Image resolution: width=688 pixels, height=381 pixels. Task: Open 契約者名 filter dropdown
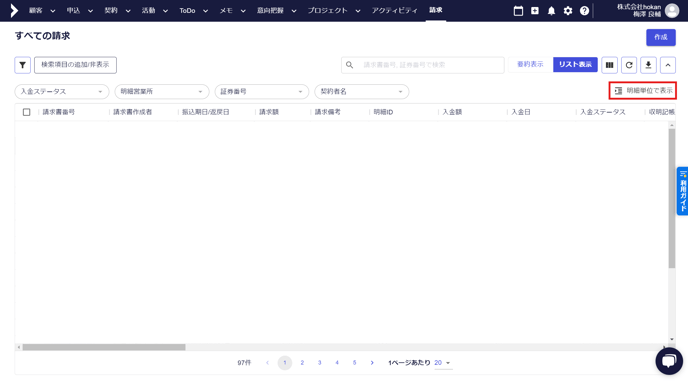tap(362, 91)
